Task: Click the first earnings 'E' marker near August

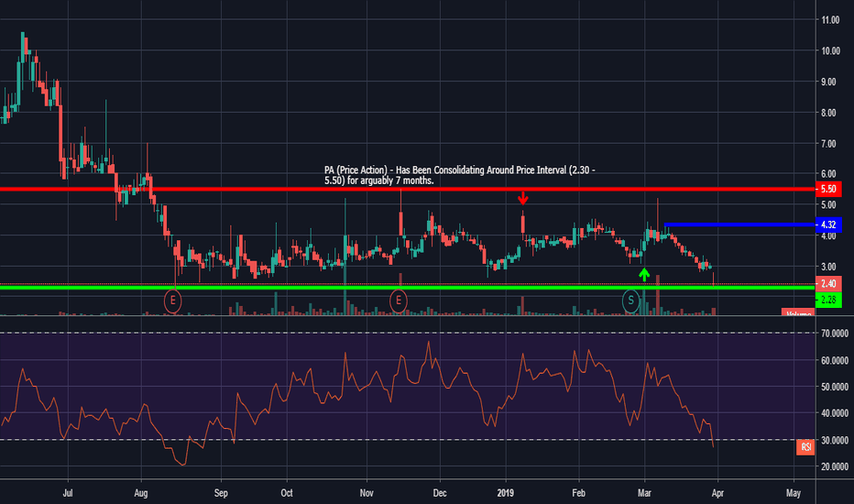Action: pyautogui.click(x=172, y=301)
